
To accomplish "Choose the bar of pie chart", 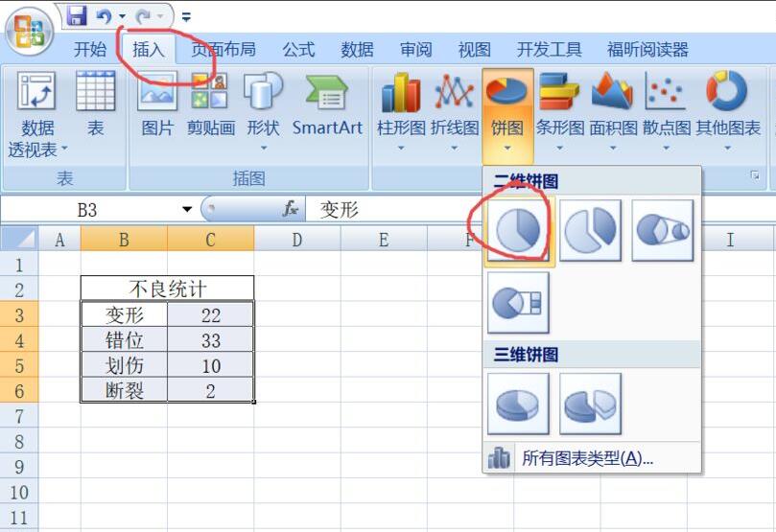I will click(x=518, y=303).
